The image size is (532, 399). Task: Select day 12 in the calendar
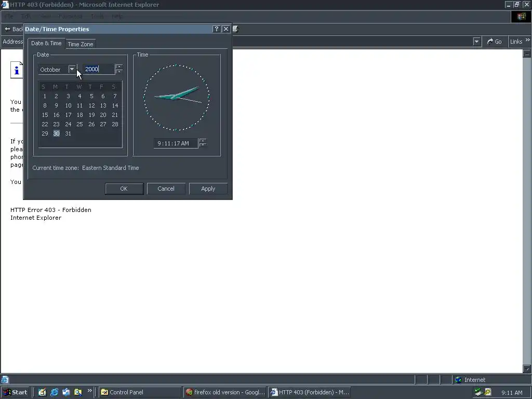pyautogui.click(x=91, y=105)
